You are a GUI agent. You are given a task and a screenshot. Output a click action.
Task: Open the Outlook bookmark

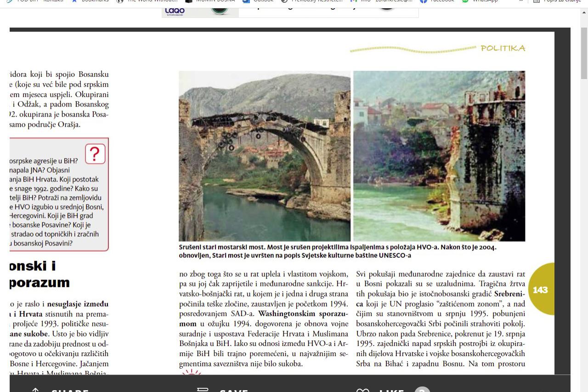click(x=259, y=1)
